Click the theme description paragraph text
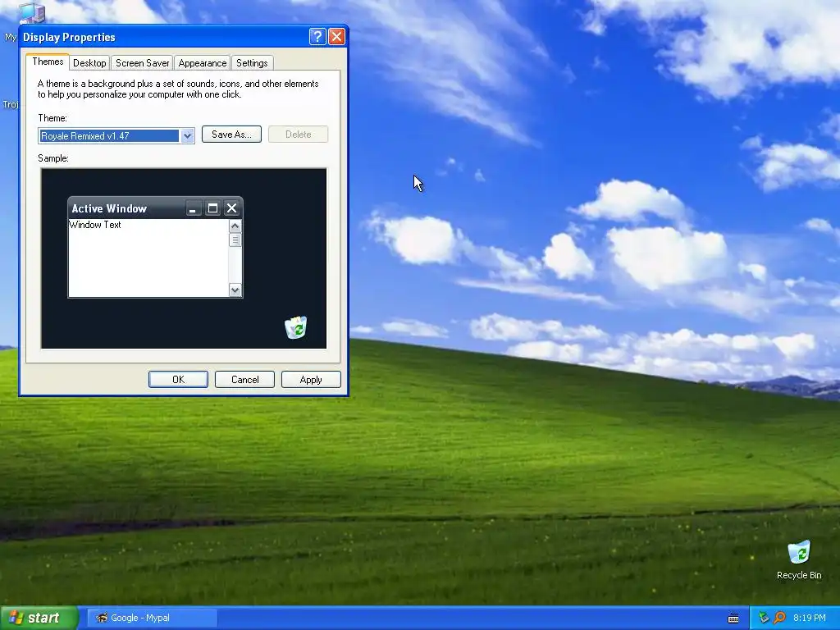The width and height of the screenshot is (840, 630). (x=178, y=89)
